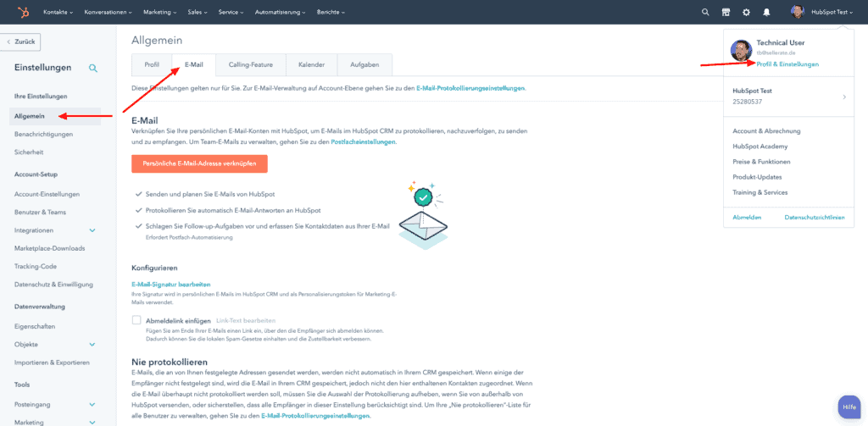
Task: Collapse the HubSpot Test account menu
Action: [832, 12]
